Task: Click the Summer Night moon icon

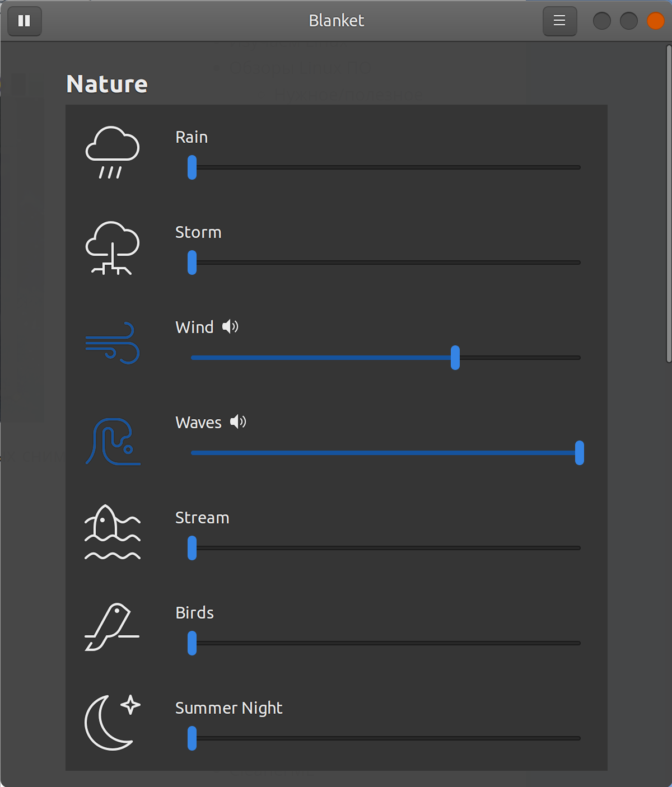Action: pyautogui.click(x=112, y=722)
